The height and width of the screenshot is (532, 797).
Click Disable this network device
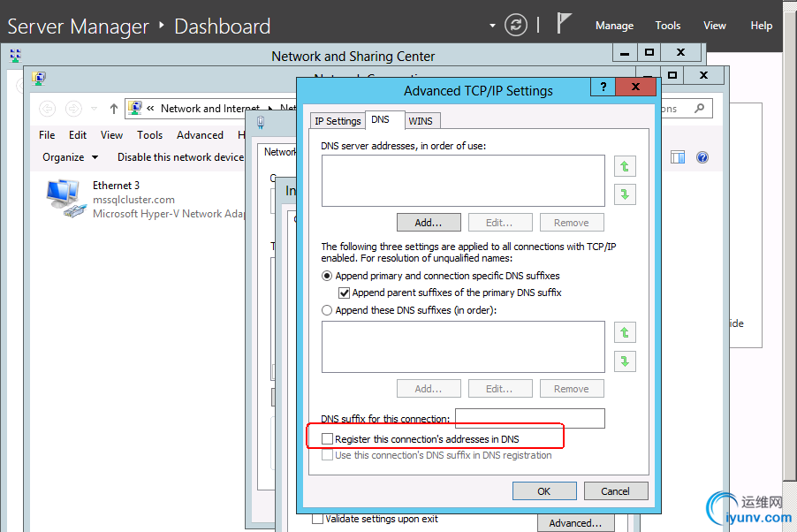click(180, 157)
